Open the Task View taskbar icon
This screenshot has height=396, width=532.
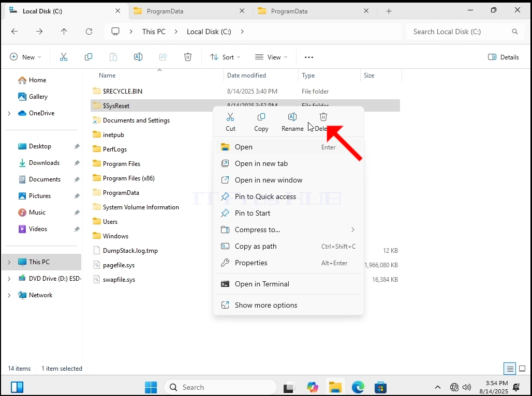point(289,387)
